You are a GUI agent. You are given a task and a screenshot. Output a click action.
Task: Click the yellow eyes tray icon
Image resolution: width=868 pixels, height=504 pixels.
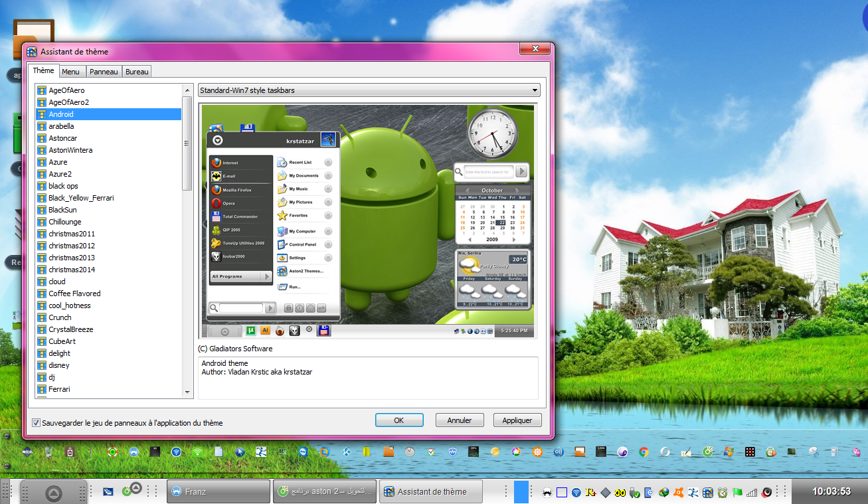click(x=620, y=492)
